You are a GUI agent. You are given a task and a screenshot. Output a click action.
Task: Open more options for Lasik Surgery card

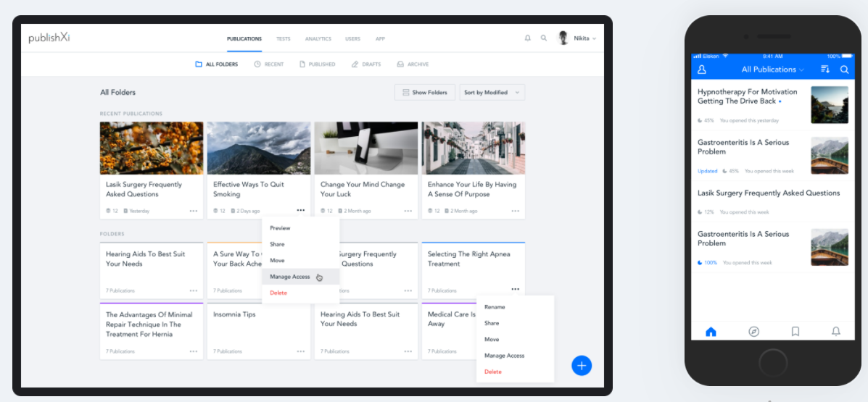[193, 211]
